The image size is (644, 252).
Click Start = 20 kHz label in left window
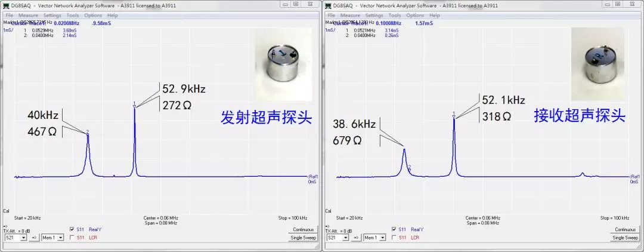27,218
